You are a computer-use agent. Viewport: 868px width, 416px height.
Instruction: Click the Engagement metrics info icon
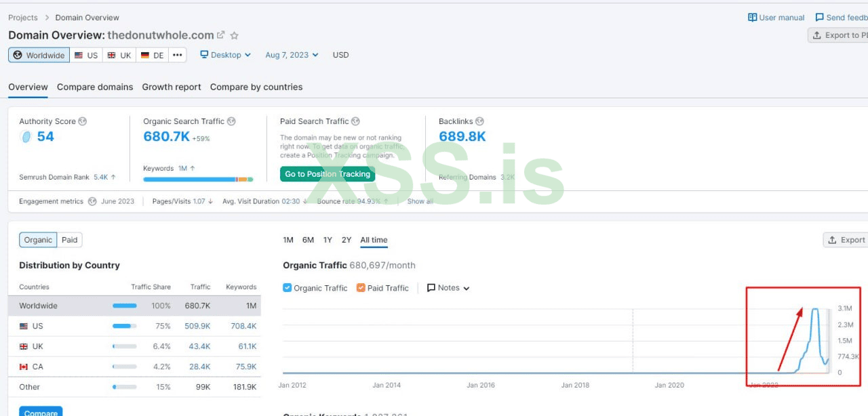pos(90,201)
